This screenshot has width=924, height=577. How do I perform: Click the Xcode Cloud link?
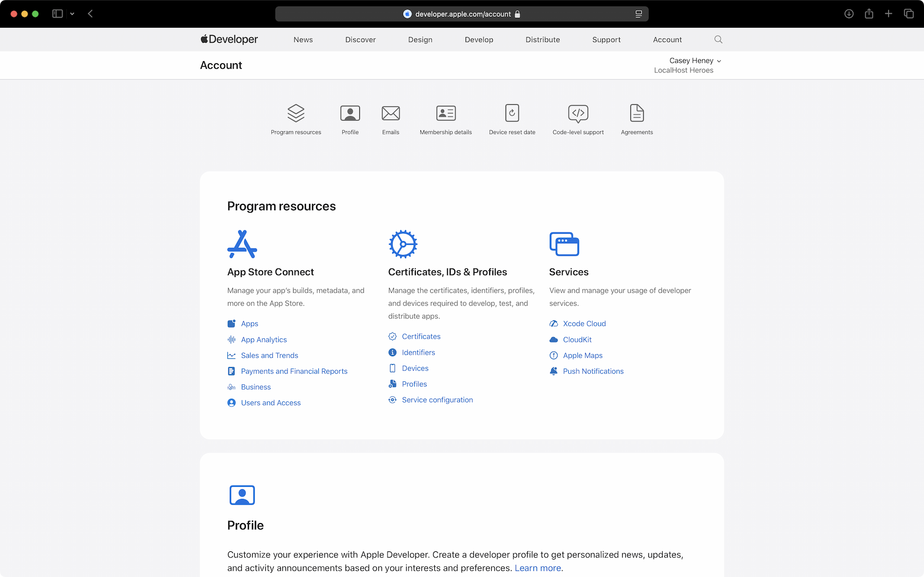(x=584, y=323)
